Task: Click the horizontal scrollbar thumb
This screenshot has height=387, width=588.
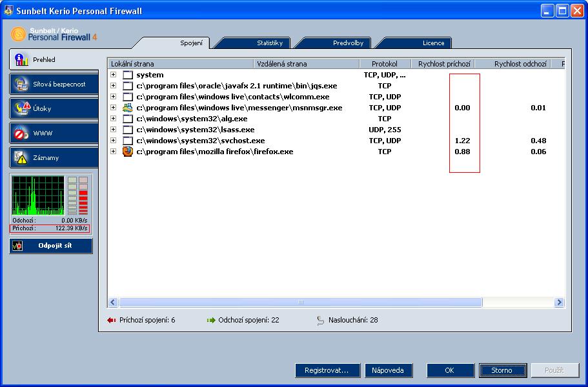Action: point(300,302)
